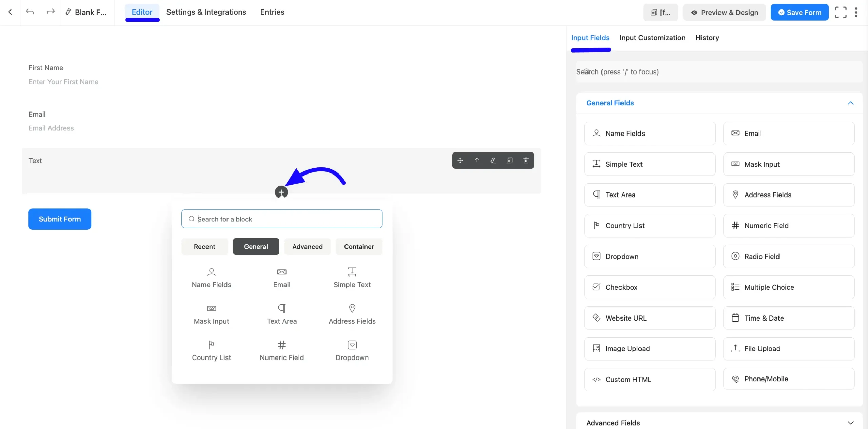Click the move-up arrow on Text field toolbar
This screenshot has height=429, width=868.
(x=477, y=161)
